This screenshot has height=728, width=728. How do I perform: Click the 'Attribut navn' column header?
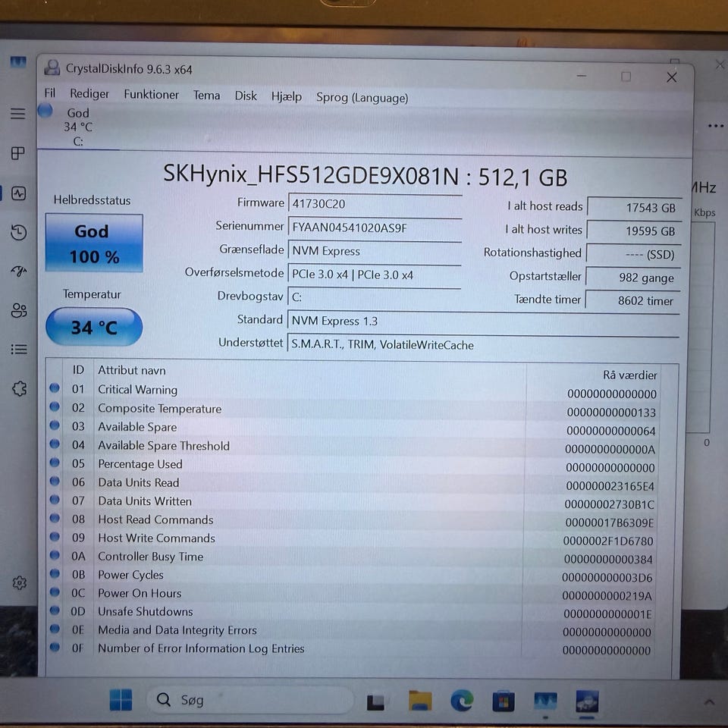132,370
